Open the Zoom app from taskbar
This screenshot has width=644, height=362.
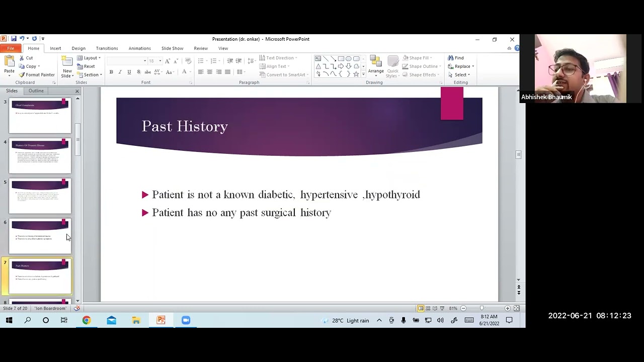point(186,320)
